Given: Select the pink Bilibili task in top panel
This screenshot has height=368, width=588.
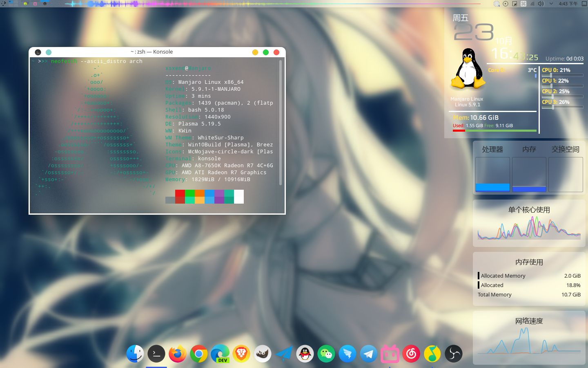Looking at the screenshot, I should click(35, 4).
